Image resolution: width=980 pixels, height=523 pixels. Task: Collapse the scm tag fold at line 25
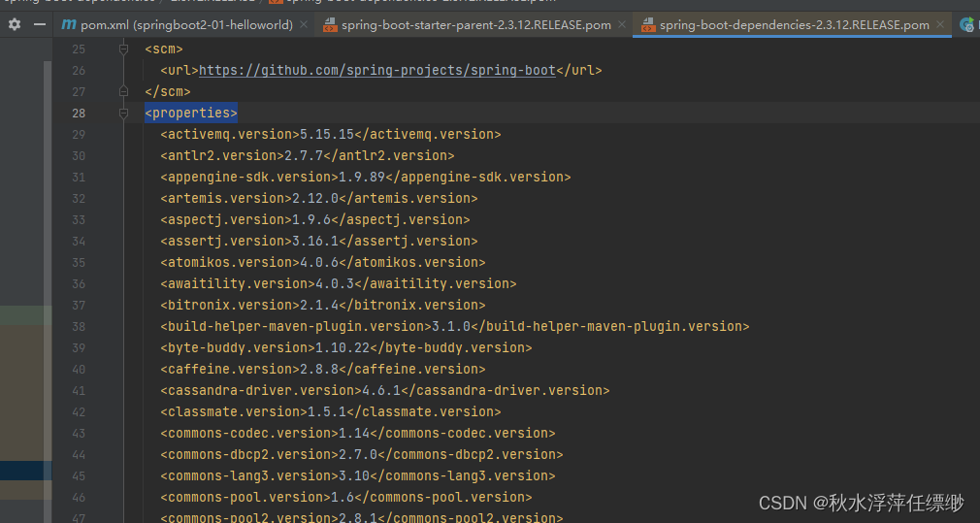coord(124,49)
